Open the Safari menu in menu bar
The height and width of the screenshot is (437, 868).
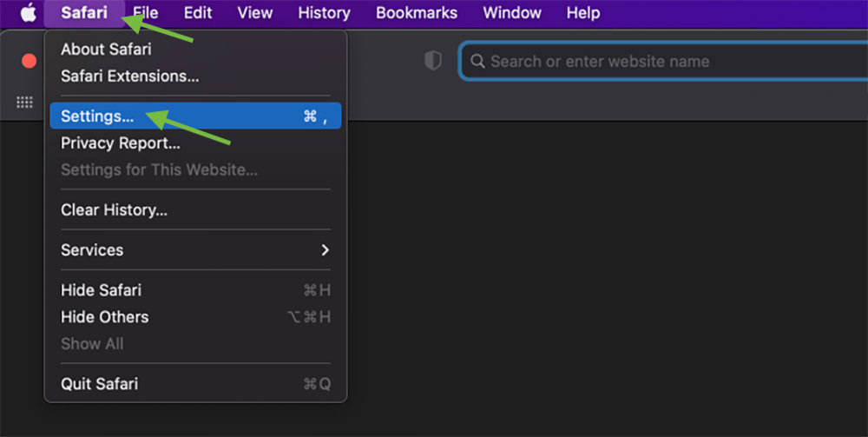click(84, 13)
